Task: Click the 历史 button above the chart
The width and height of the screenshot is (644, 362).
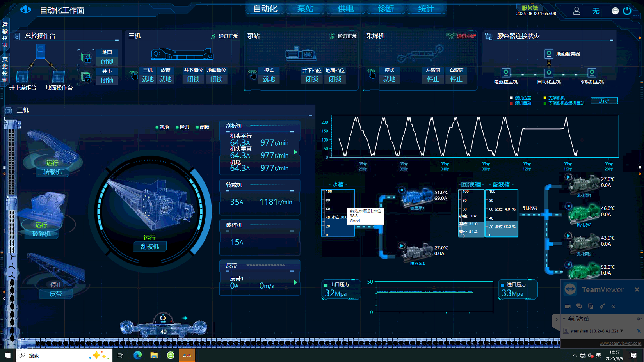Action: (x=604, y=101)
